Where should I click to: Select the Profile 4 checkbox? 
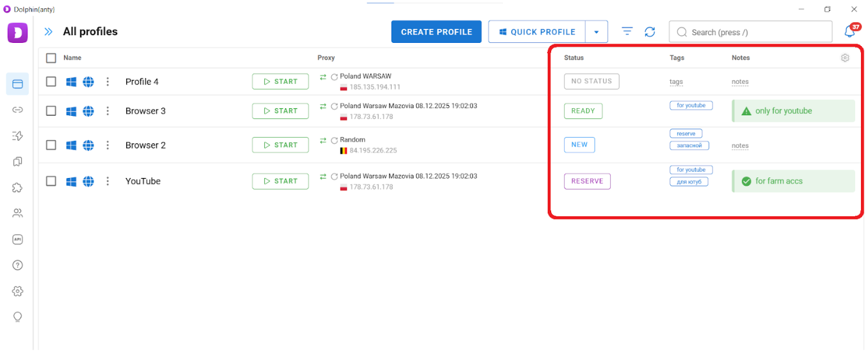pyautogui.click(x=51, y=81)
